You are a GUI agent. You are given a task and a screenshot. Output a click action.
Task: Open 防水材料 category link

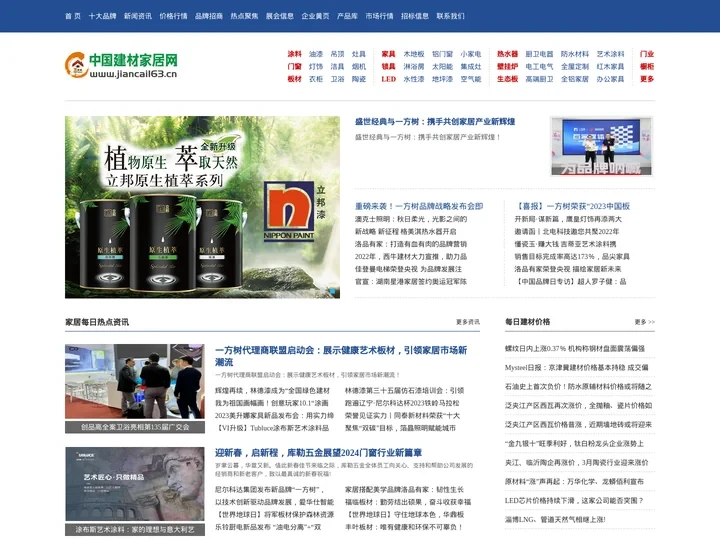pos(574,54)
